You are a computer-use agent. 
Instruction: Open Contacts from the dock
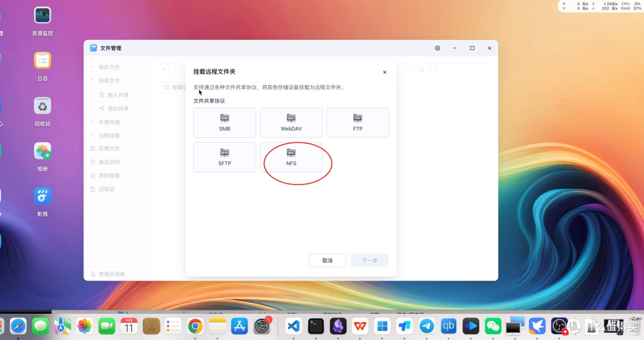(151, 326)
